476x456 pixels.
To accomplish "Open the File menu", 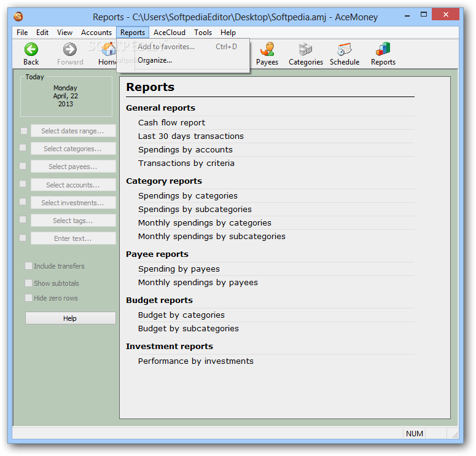I will 22,33.
